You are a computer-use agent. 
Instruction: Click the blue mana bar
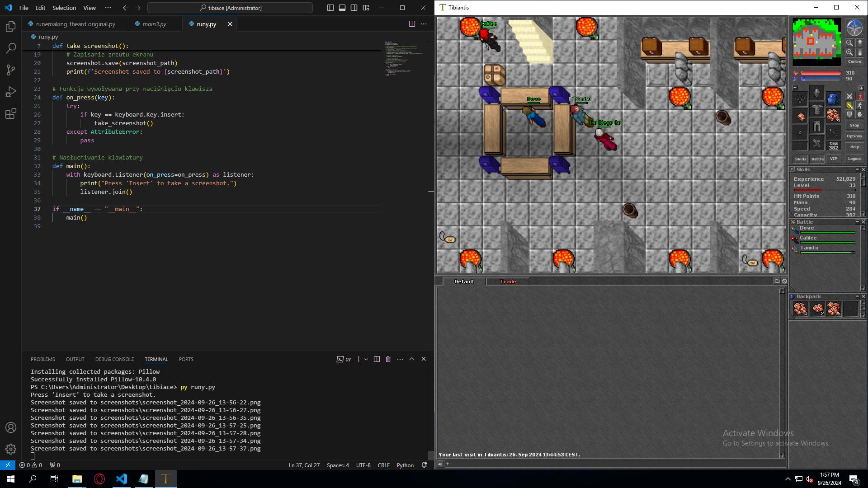[821, 79]
